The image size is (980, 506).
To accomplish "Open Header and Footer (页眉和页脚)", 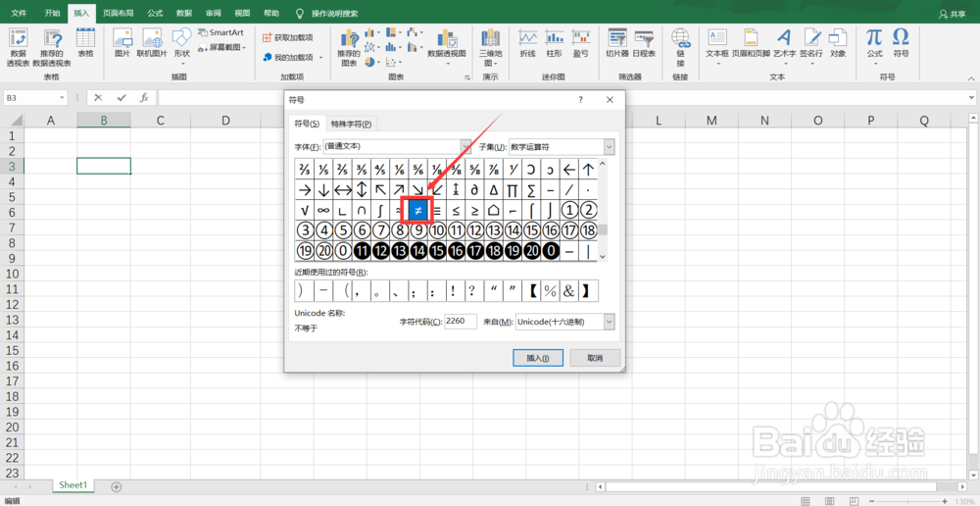I will (x=751, y=44).
